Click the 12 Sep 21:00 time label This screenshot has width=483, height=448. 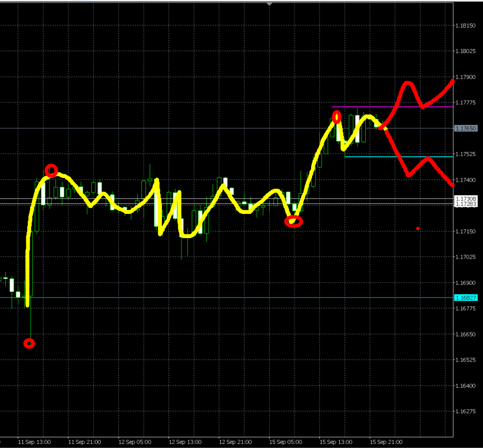[236, 442]
